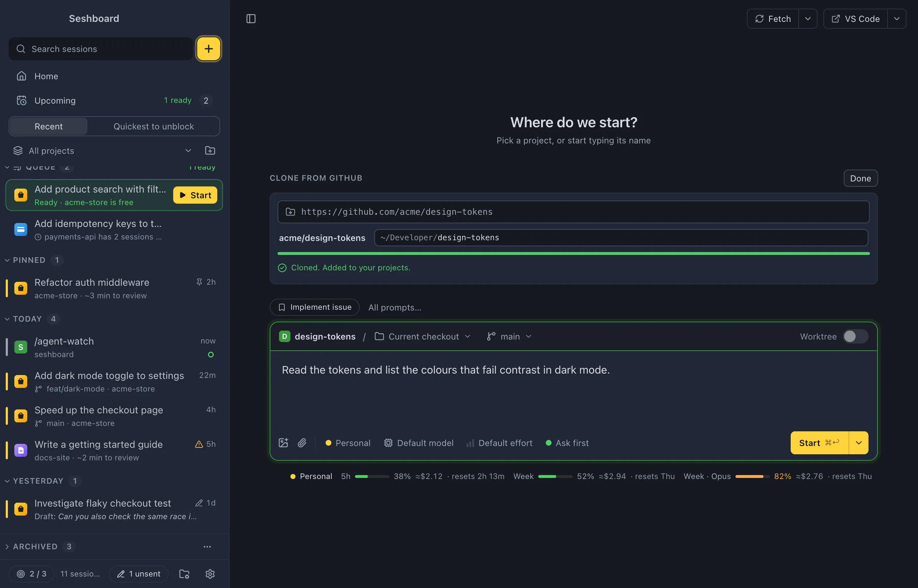Click the 2 / 3 target indicator

coord(32,574)
